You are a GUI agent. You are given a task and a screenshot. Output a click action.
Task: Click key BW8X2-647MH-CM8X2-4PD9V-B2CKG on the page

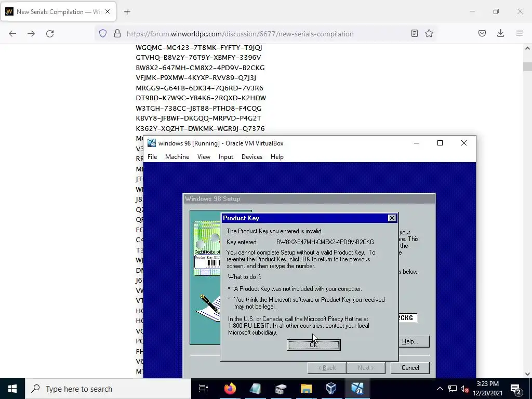[200, 68]
